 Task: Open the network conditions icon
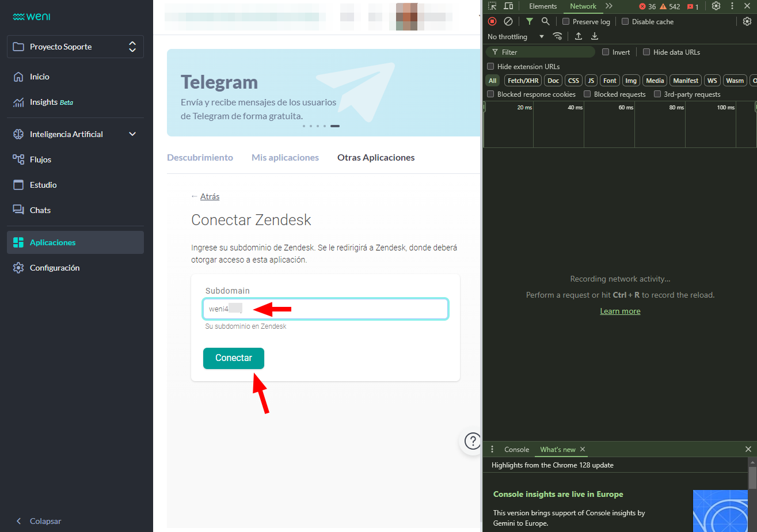[x=558, y=36]
